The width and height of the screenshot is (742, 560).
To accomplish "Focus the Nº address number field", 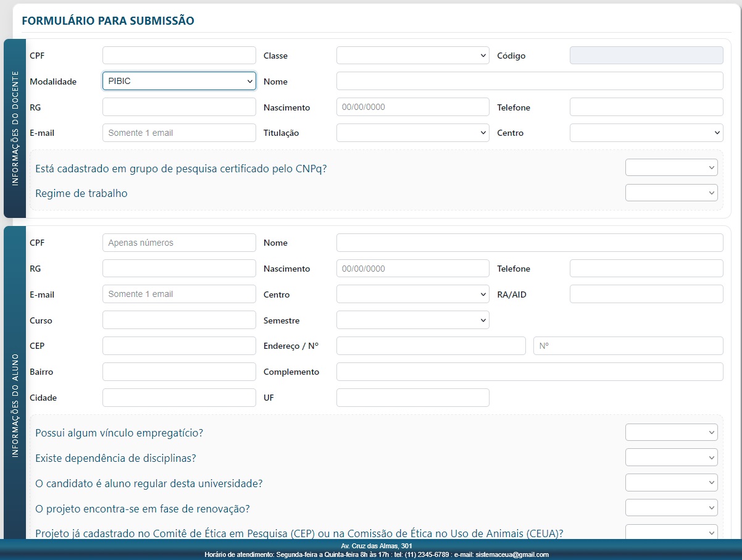I will (628, 346).
